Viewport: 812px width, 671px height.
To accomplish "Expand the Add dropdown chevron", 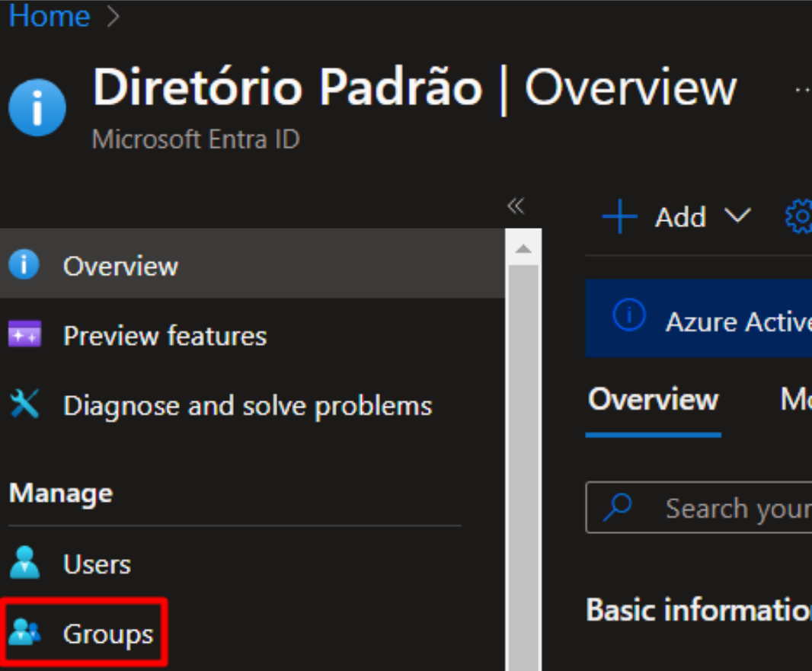I will coord(737,216).
